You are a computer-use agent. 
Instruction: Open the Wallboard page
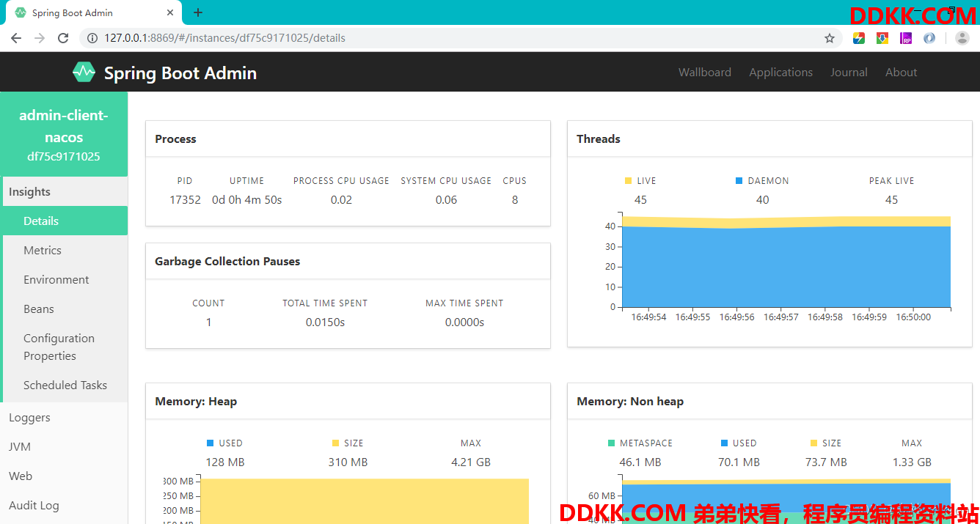point(704,72)
